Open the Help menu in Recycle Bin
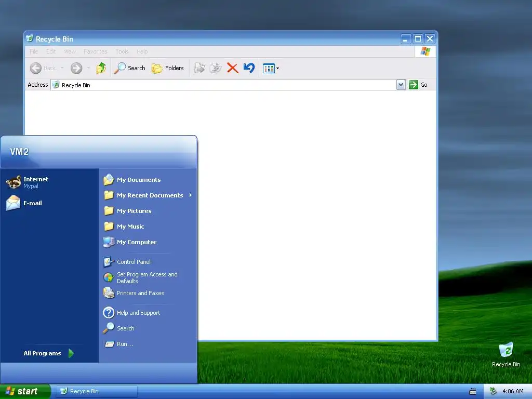532x399 pixels. tap(142, 51)
